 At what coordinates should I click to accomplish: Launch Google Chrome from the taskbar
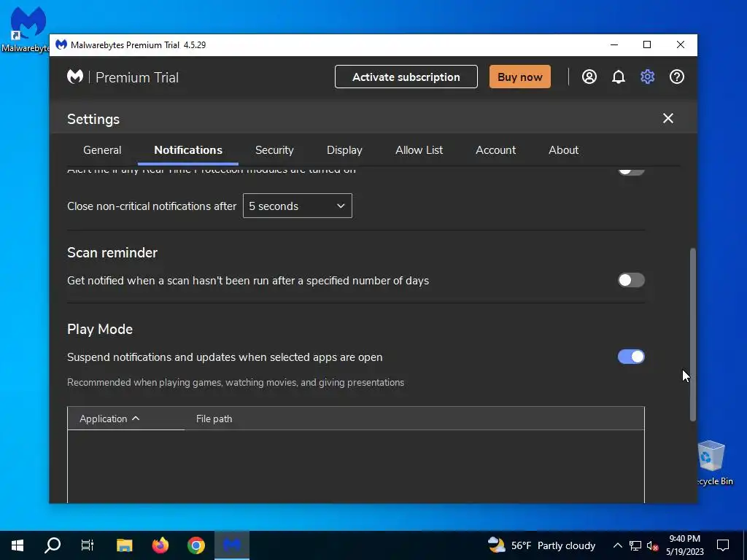pyautogui.click(x=196, y=545)
